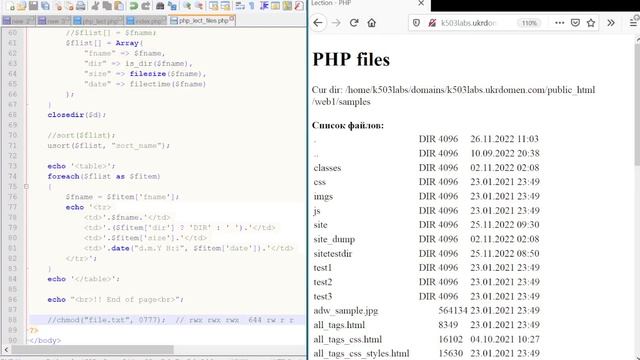Screen dimensions: 640x360
Task: Click the editor scroll-left arrow
Action: tap(6, 350)
